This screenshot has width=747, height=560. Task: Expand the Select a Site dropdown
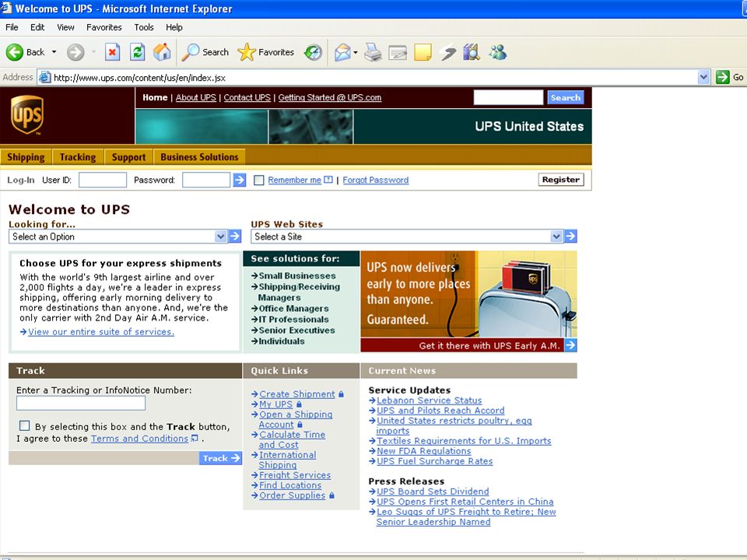coord(556,236)
